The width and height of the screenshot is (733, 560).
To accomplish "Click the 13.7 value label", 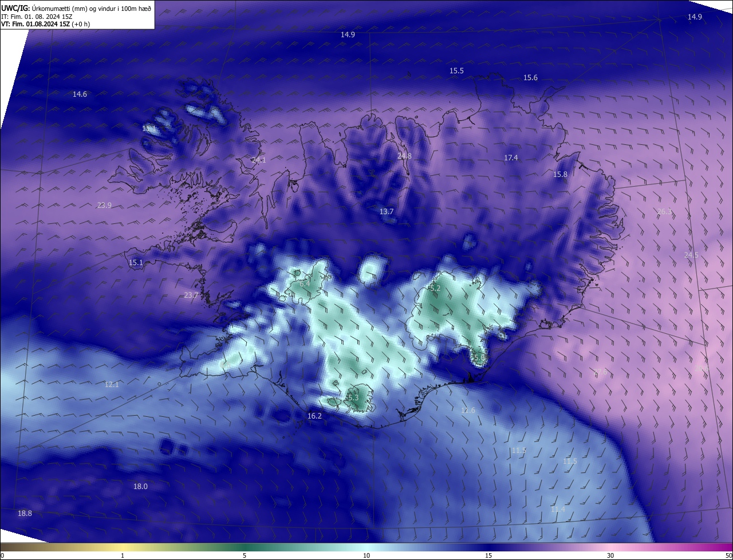I will 387,212.
